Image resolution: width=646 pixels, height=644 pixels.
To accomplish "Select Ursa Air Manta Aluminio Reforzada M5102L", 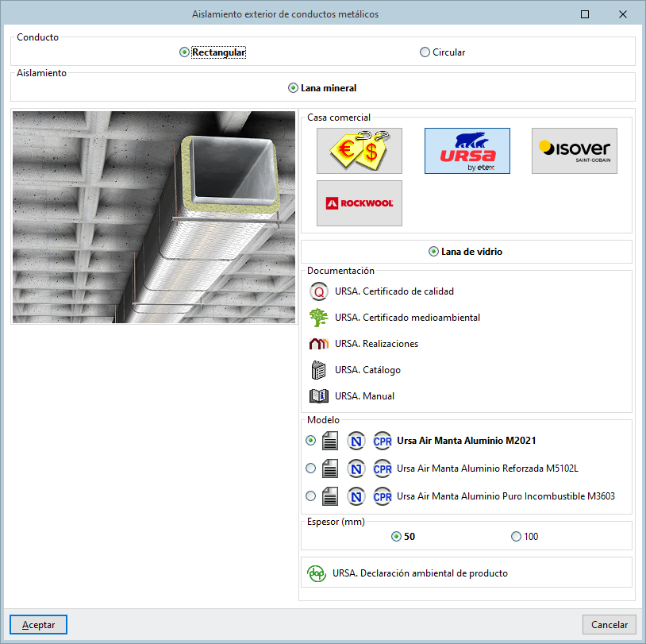I will (487, 469).
